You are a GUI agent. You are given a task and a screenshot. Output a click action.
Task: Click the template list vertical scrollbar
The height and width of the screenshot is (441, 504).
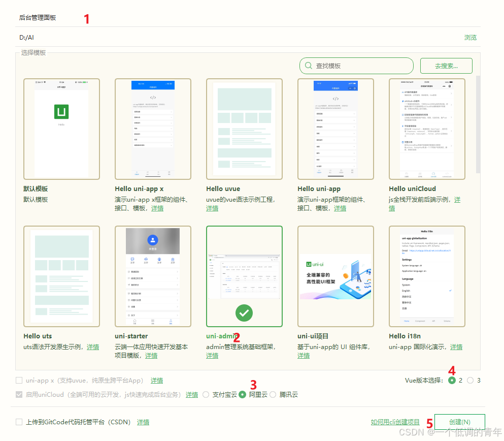(478, 124)
